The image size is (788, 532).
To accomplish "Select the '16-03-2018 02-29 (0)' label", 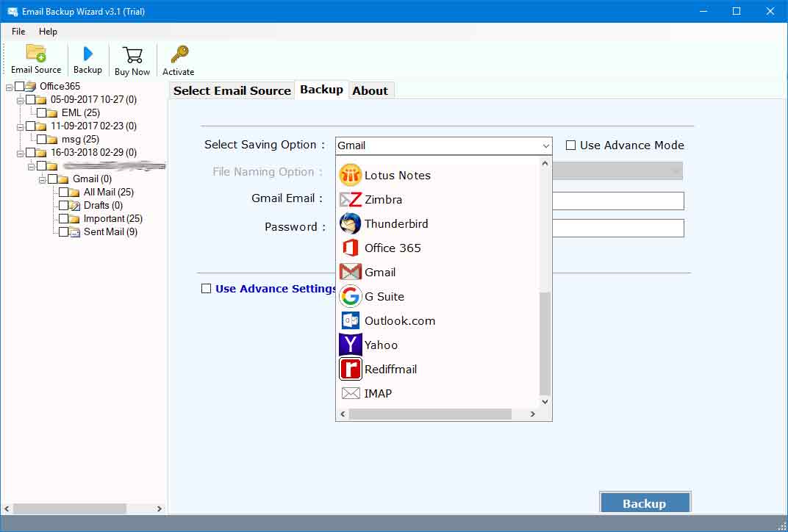I will tap(93, 152).
